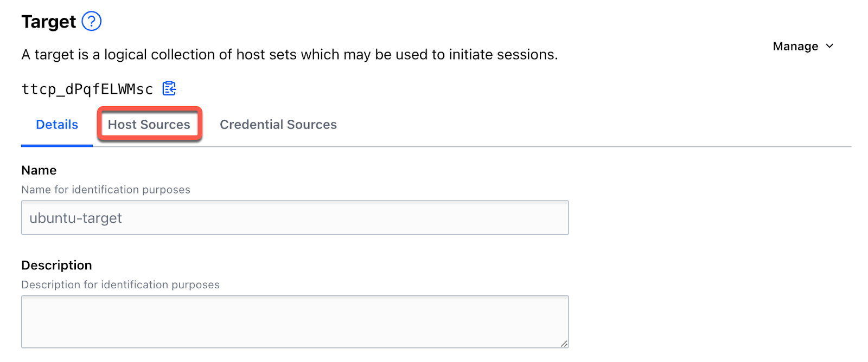
Task: Select the Details tab
Action: [56, 124]
